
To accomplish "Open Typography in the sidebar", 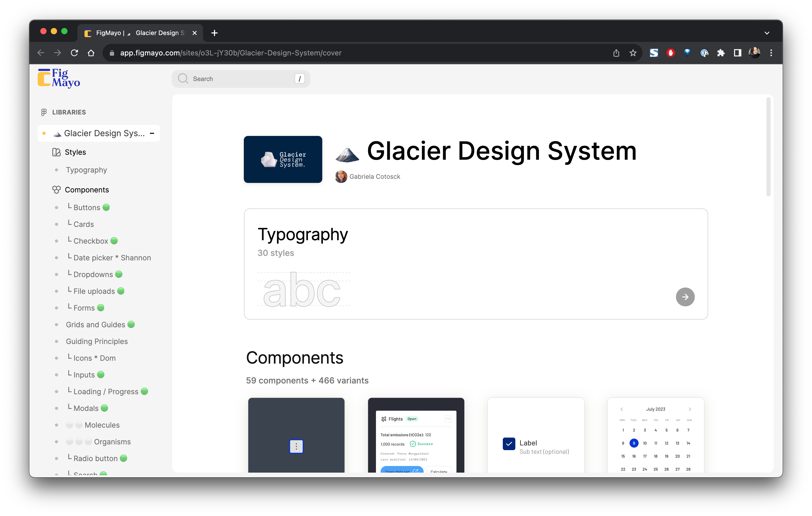I will (86, 170).
